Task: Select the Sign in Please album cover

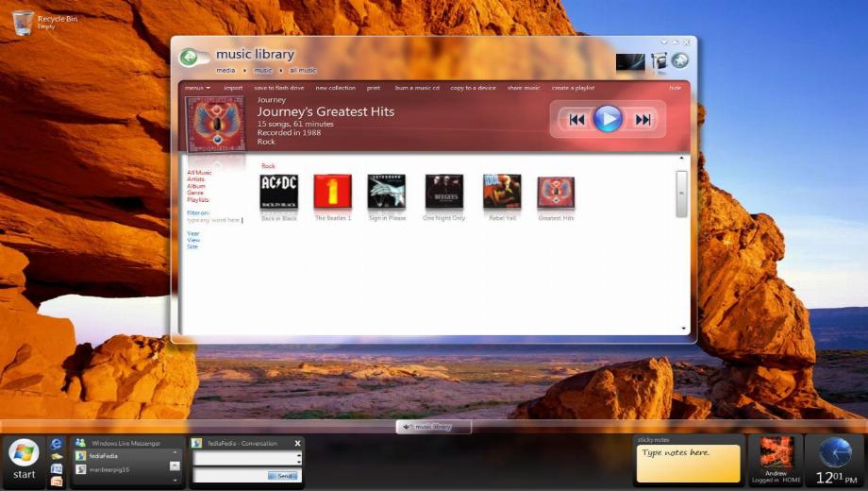Action: (x=387, y=191)
